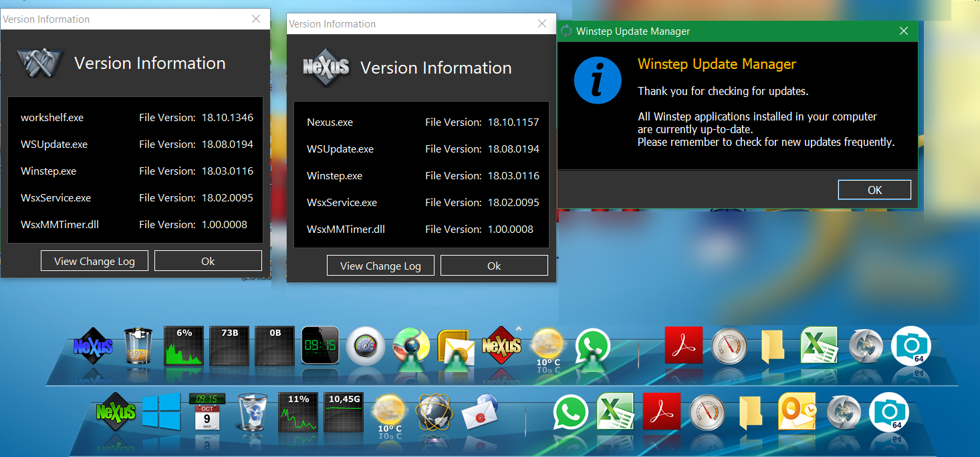Launch Outlook from the dock
The height and width of the screenshot is (457, 980).
[796, 412]
